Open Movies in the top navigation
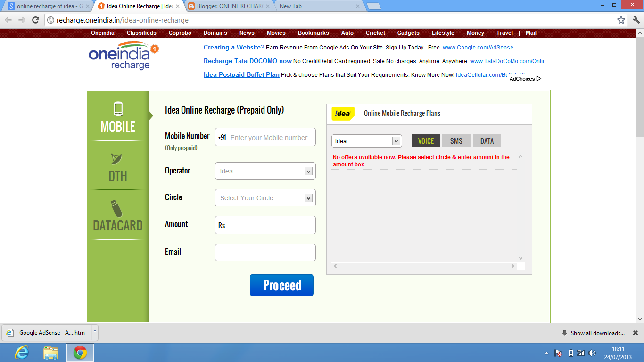644x362 pixels. pos(276,33)
